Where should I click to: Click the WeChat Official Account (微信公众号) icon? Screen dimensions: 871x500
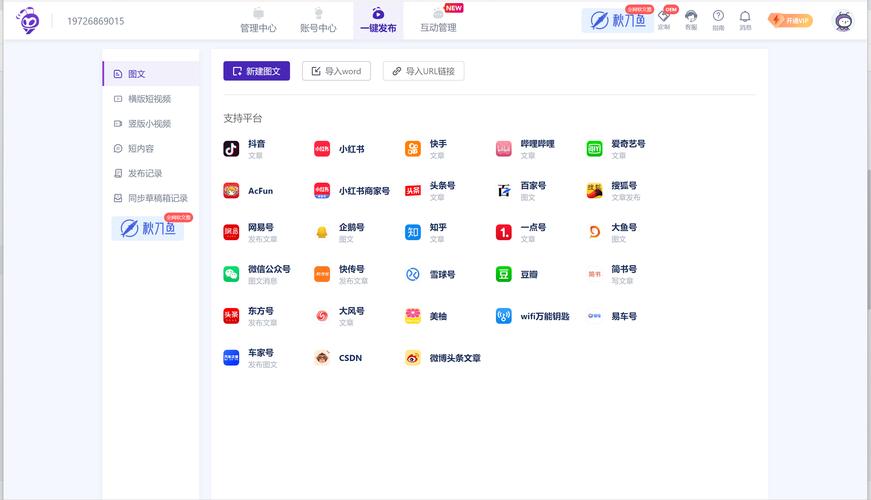click(x=231, y=274)
